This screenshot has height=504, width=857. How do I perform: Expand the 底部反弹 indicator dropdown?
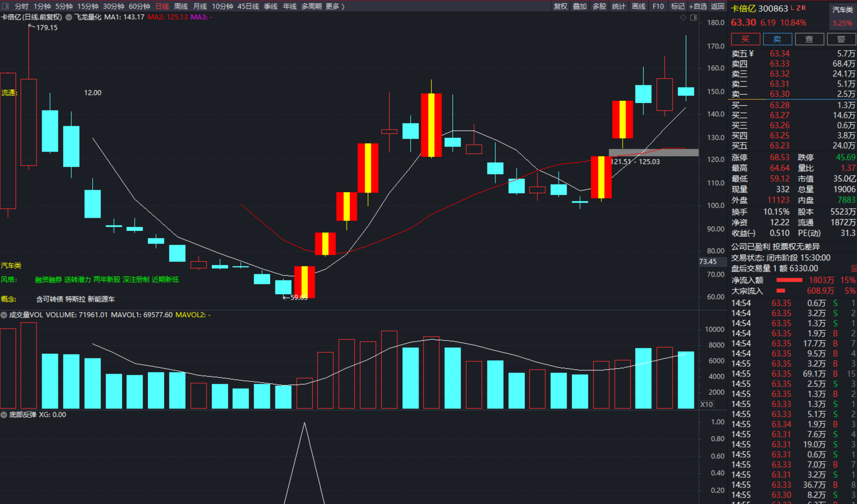point(4,415)
